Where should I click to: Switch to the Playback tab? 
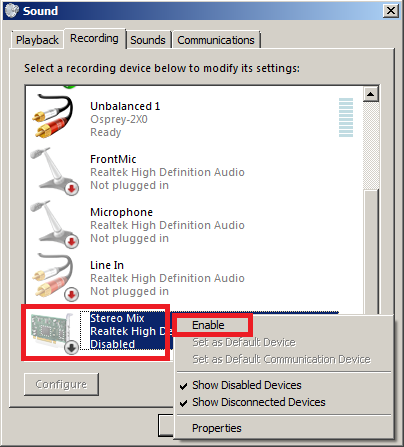[37, 40]
